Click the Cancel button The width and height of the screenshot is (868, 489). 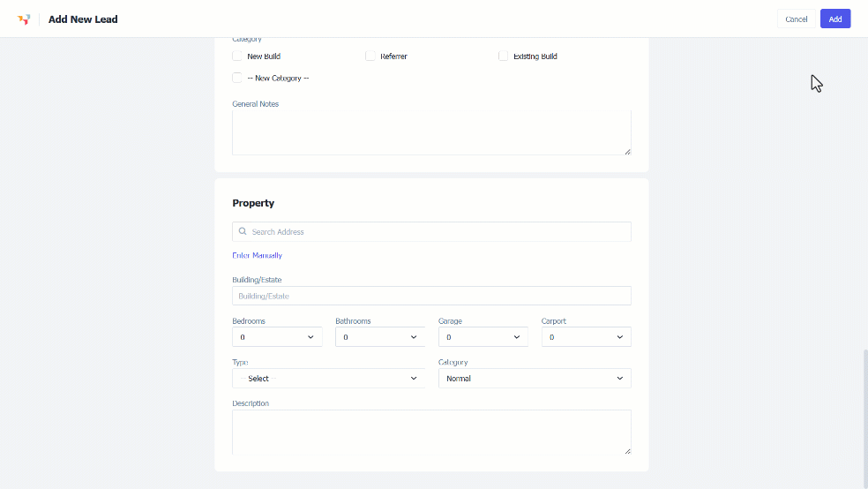click(x=796, y=19)
